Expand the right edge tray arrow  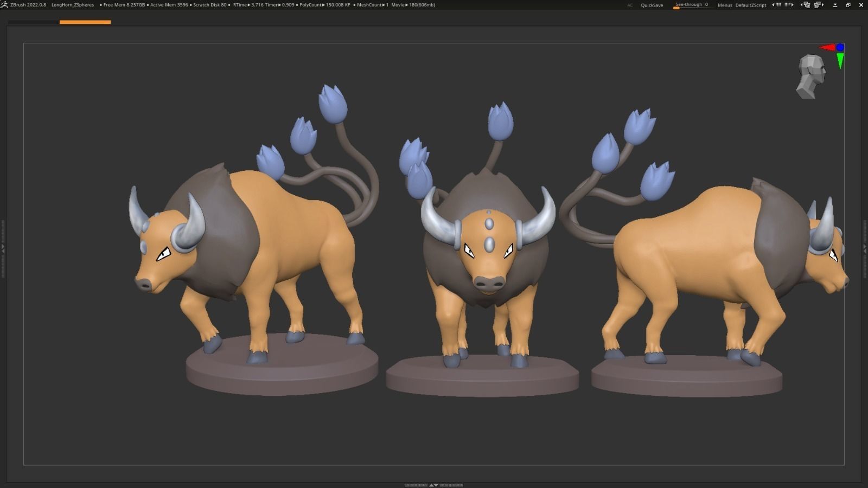(864, 248)
